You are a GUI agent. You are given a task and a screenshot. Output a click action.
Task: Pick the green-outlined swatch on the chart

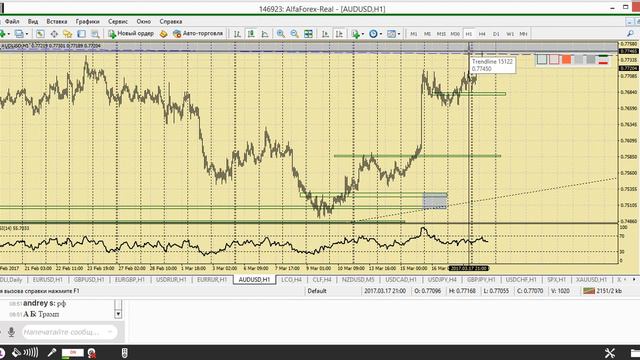tap(542, 60)
